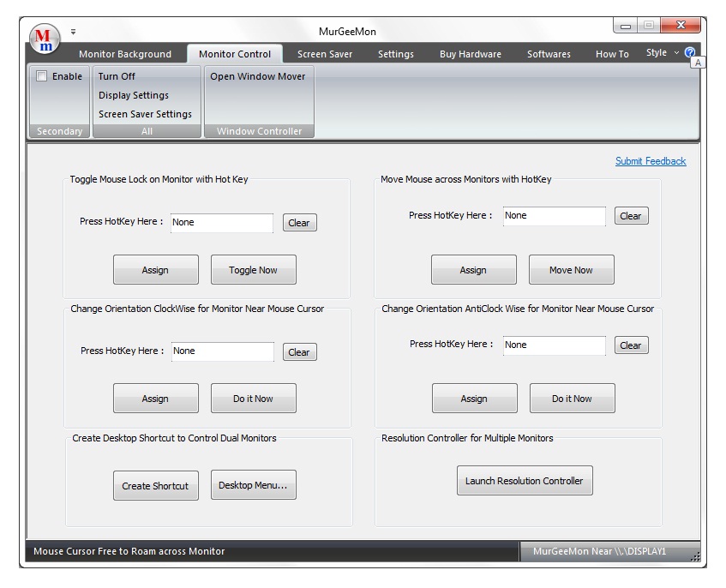Click the Move Now button

(x=571, y=270)
